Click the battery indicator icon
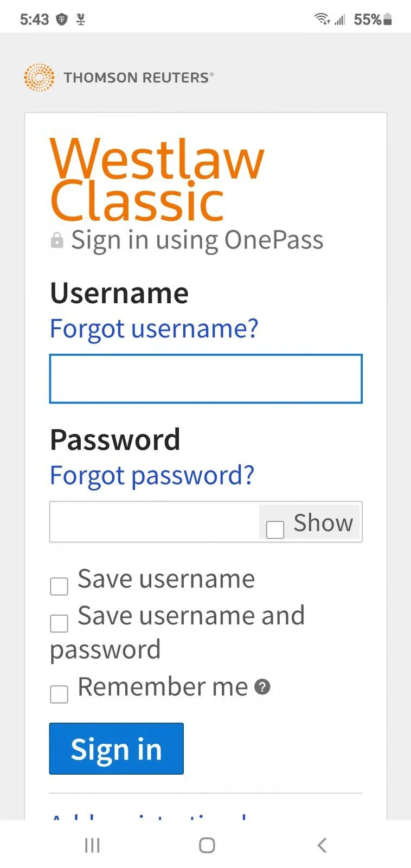The height and width of the screenshot is (868, 411). (386, 19)
